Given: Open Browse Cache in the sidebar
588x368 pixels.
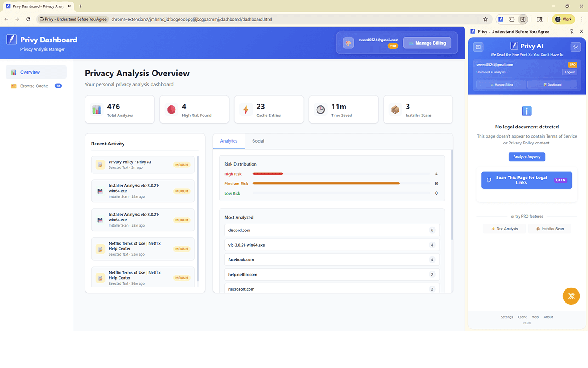Looking at the screenshot, I should (x=34, y=86).
